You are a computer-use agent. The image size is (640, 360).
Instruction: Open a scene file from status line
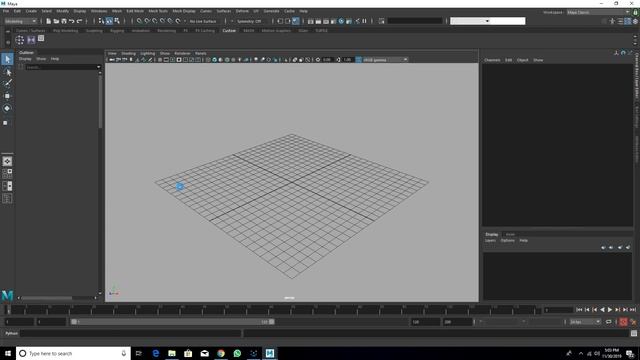coord(56,21)
